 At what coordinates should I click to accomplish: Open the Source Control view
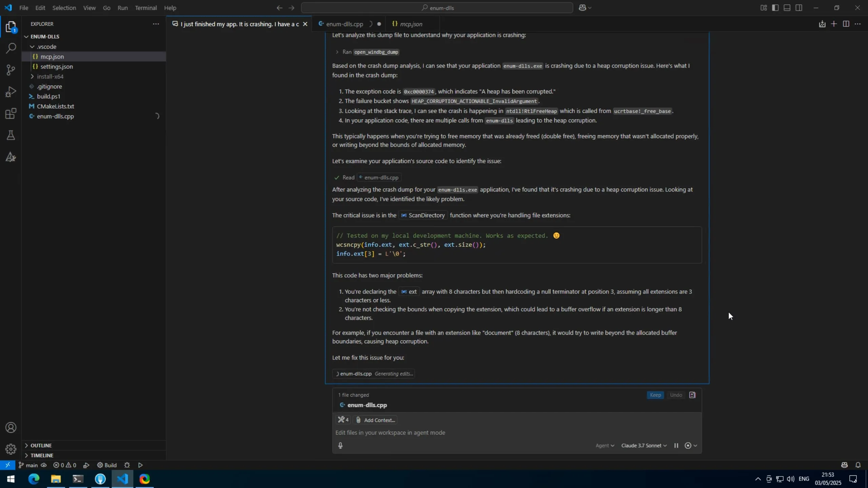click(x=11, y=70)
